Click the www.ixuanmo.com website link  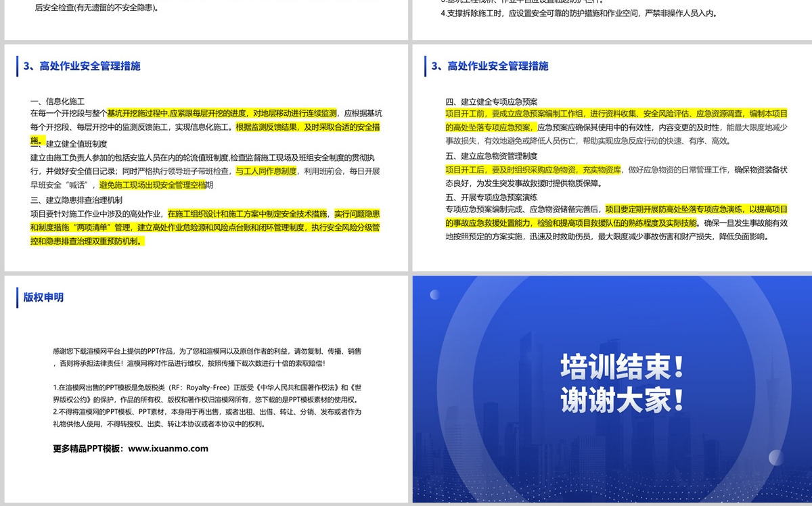click(168, 448)
